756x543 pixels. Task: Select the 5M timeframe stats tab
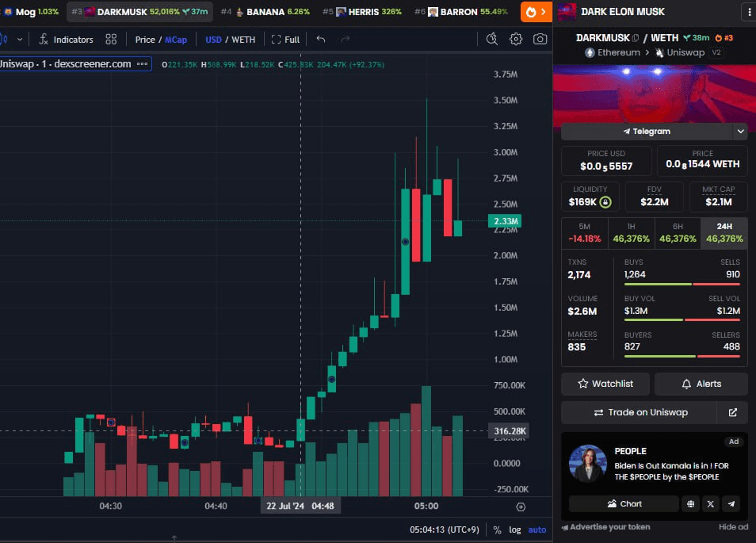pos(584,233)
